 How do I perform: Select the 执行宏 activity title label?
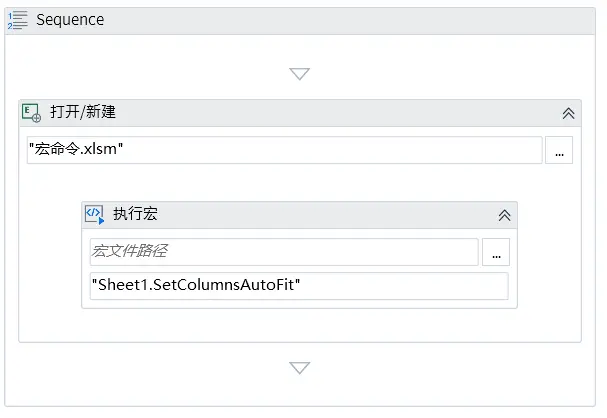pos(135,214)
